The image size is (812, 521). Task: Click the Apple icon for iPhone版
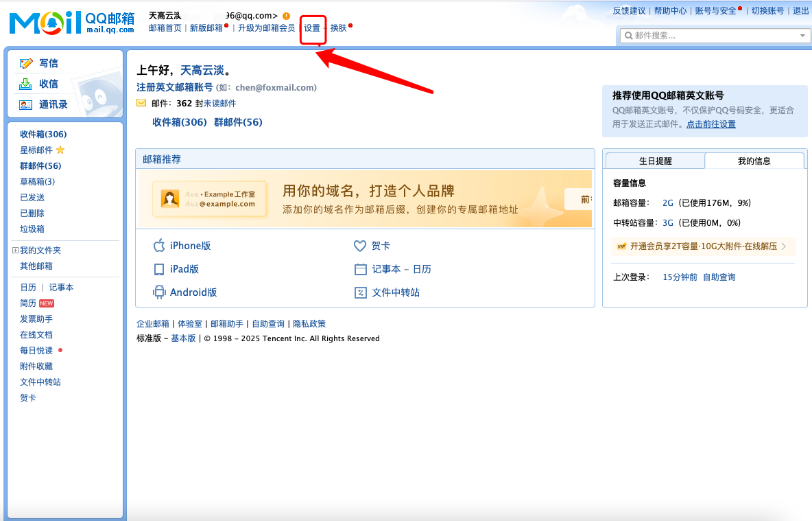(159, 245)
